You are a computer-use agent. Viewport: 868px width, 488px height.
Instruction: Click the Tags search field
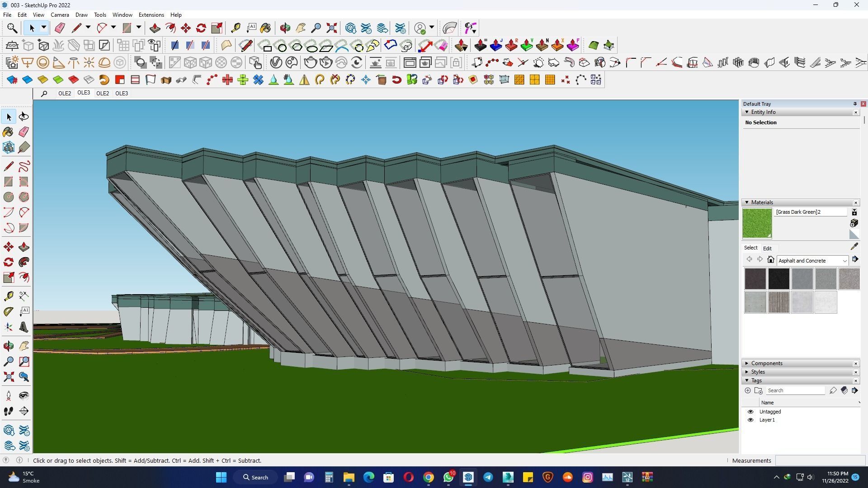click(795, 390)
